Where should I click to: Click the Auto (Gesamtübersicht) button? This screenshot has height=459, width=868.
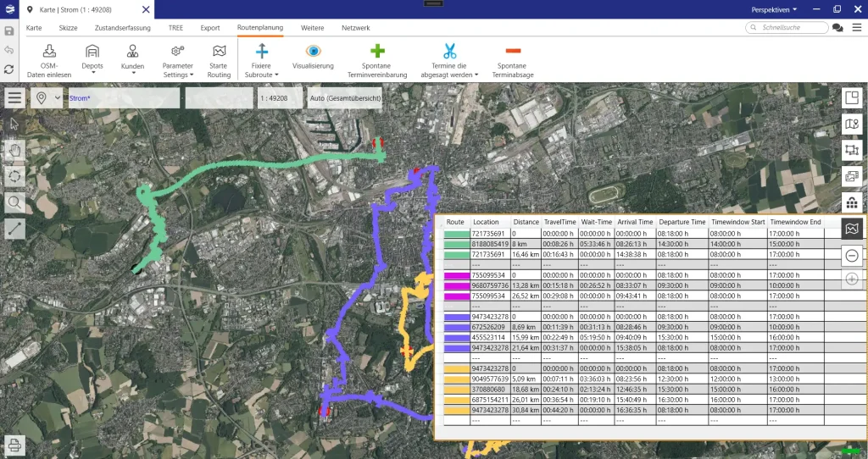345,98
